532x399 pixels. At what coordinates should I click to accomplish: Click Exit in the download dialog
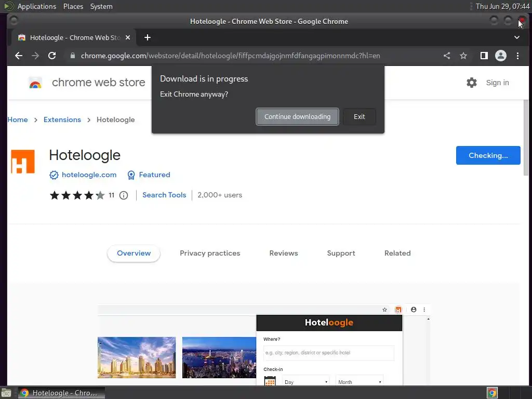(x=360, y=117)
